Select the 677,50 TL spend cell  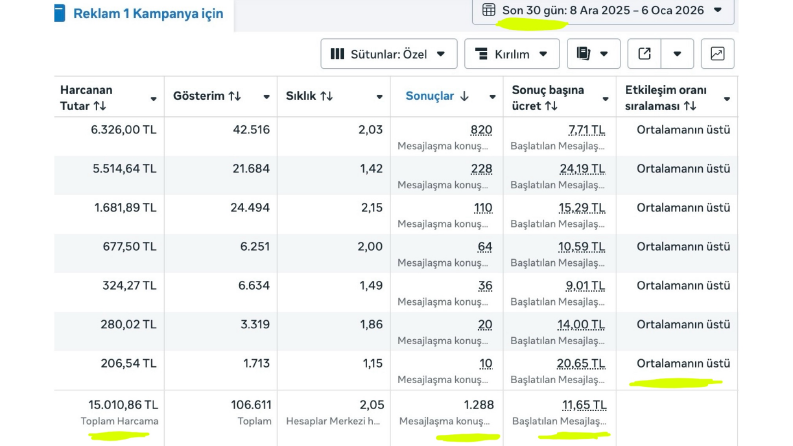pyautogui.click(x=129, y=247)
